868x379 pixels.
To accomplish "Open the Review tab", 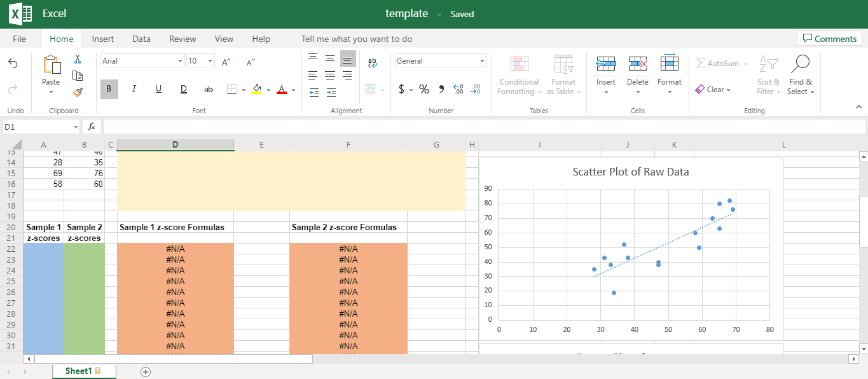I will coord(182,39).
